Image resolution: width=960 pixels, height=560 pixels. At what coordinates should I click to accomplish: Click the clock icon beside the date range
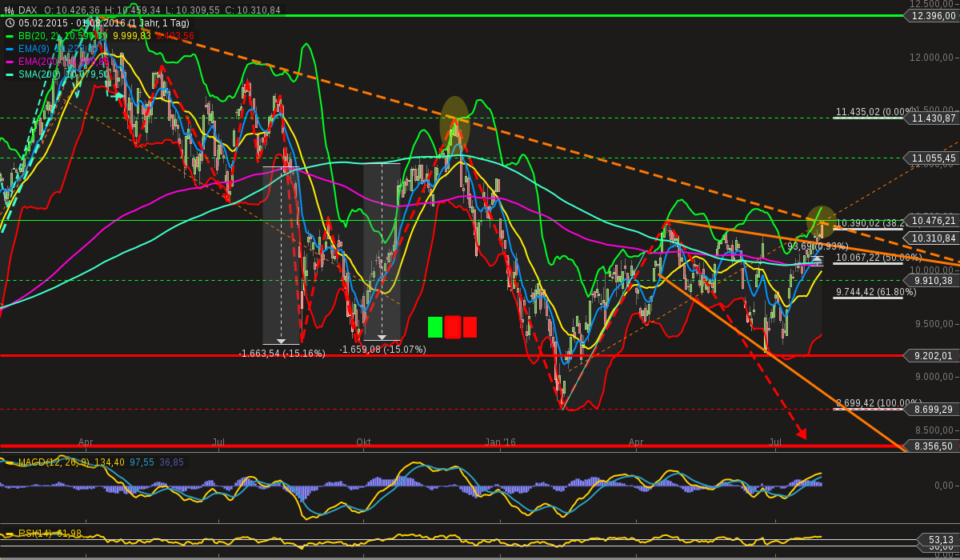click(10, 23)
